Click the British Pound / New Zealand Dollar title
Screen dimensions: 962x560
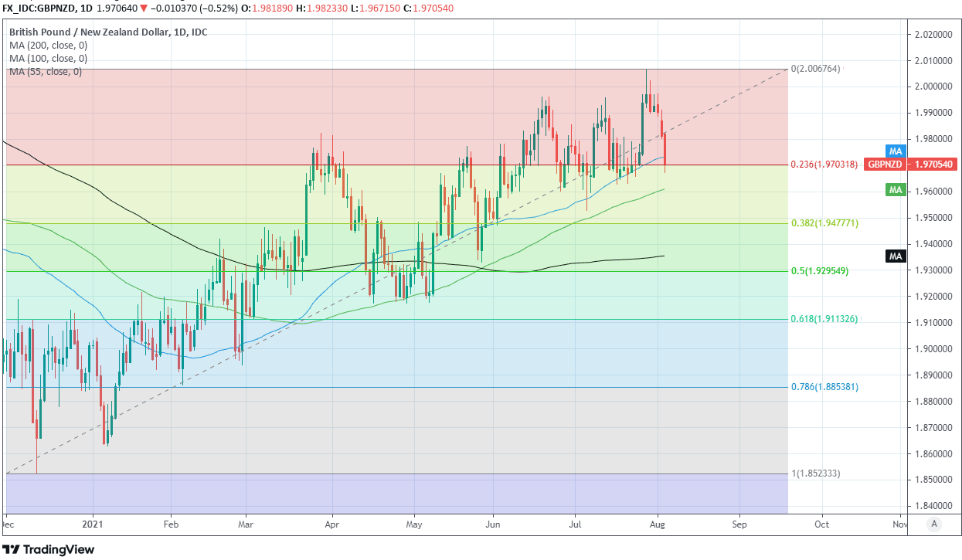pyautogui.click(x=108, y=32)
